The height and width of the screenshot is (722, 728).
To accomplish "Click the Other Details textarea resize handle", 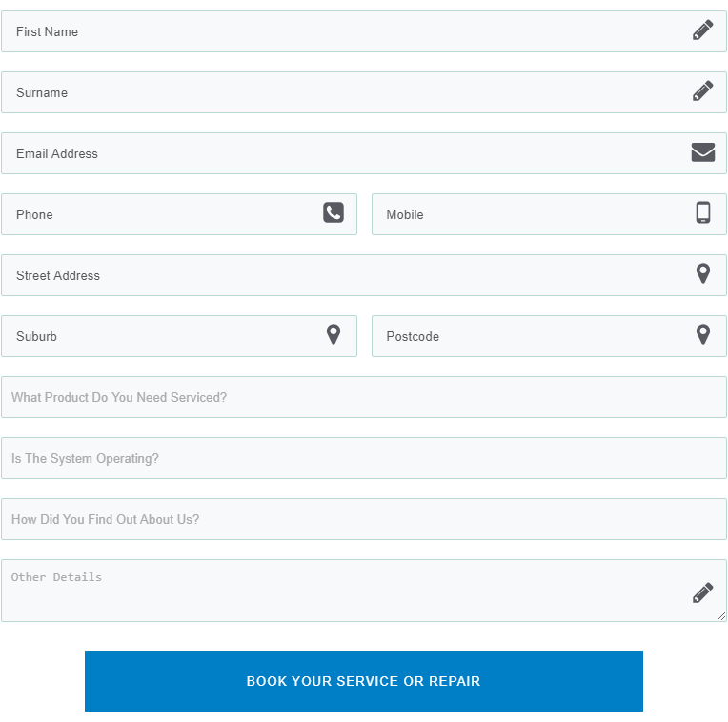I will pos(721,616).
